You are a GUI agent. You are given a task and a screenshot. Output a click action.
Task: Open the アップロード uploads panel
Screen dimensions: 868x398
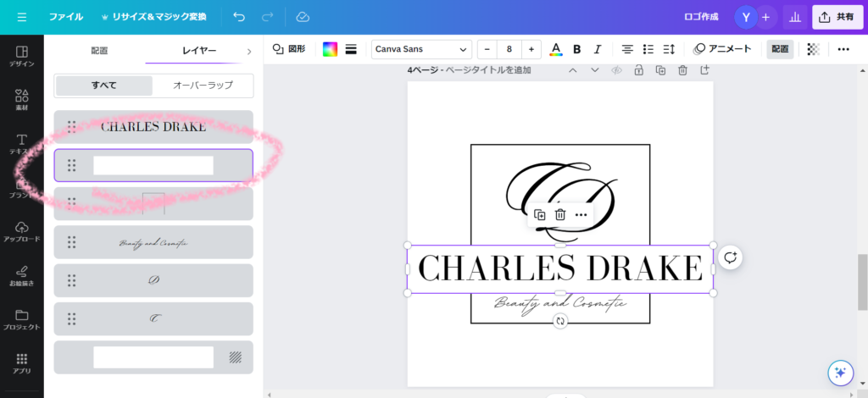tap(21, 232)
